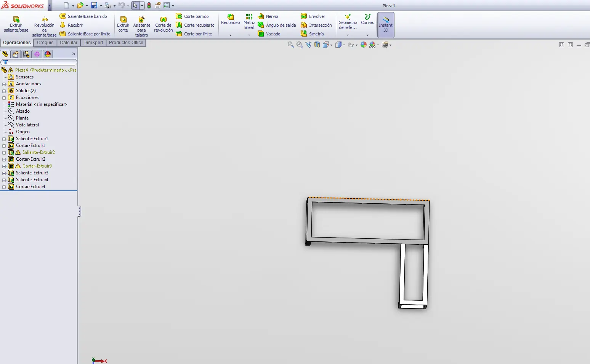
Task: Select the Vaciado shell tool
Action: pos(269,34)
